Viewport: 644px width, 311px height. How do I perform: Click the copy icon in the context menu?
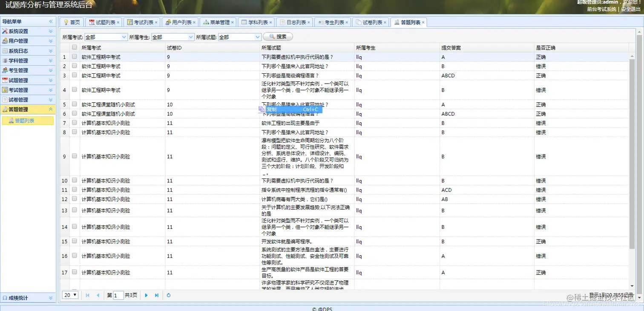pos(262,109)
